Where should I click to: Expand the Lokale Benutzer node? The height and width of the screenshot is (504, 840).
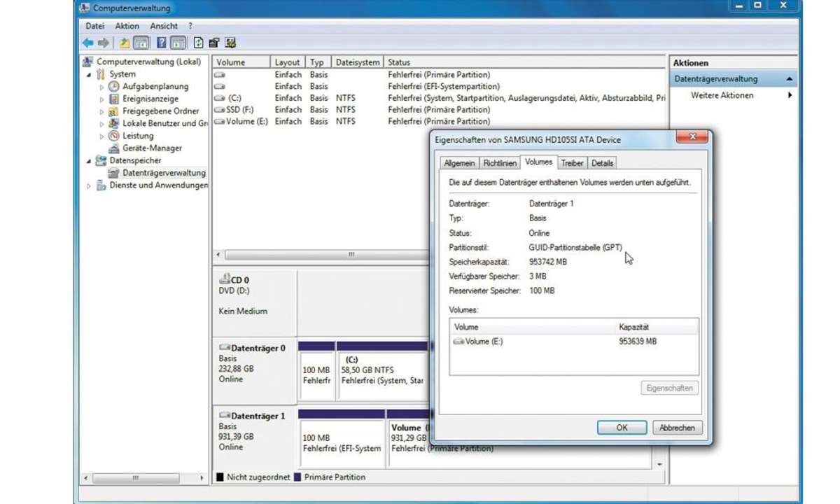[101, 123]
